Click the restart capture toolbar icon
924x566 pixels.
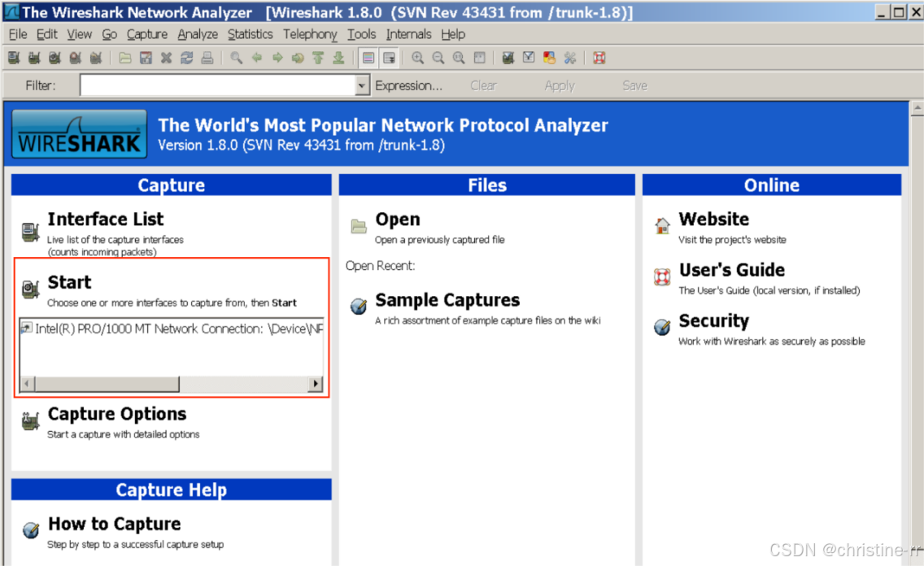tap(95, 58)
